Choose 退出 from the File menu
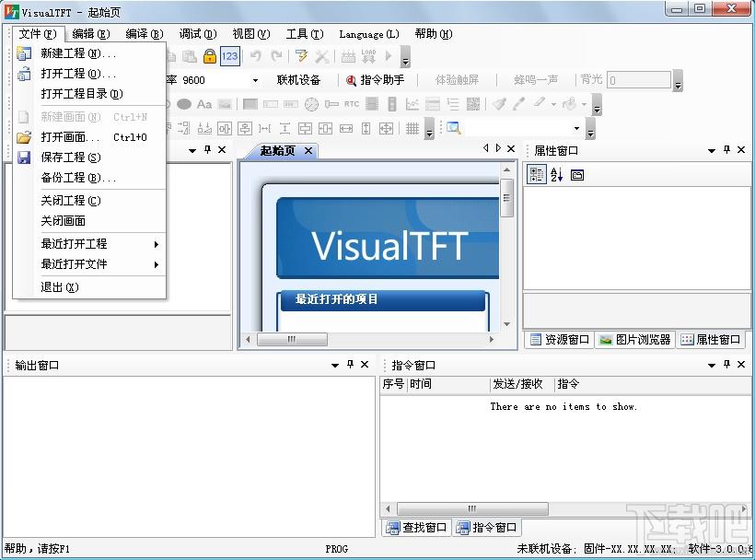 [90, 287]
